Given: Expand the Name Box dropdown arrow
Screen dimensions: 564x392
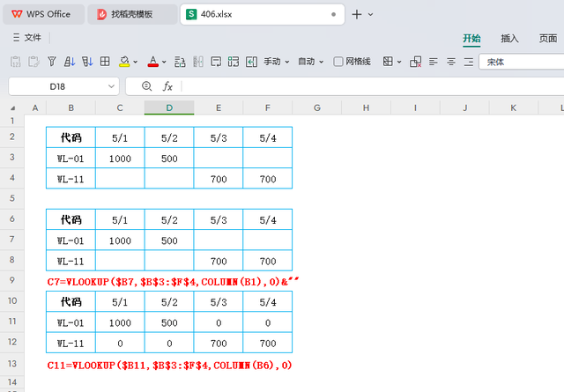Looking at the screenshot, I should point(111,86).
